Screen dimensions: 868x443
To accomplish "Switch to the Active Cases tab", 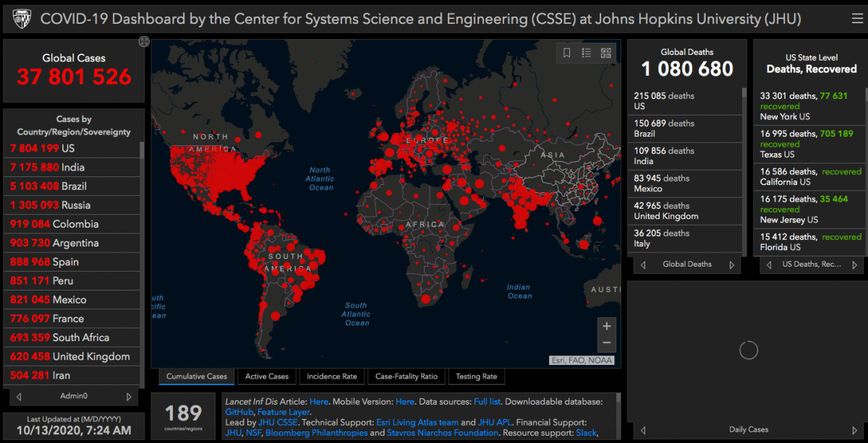I will [x=267, y=377].
